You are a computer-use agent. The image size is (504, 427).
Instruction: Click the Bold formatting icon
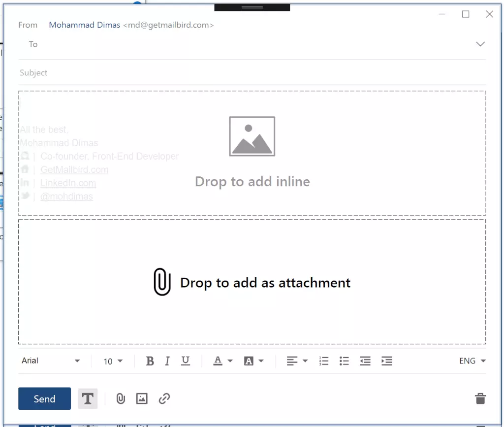[150, 361]
